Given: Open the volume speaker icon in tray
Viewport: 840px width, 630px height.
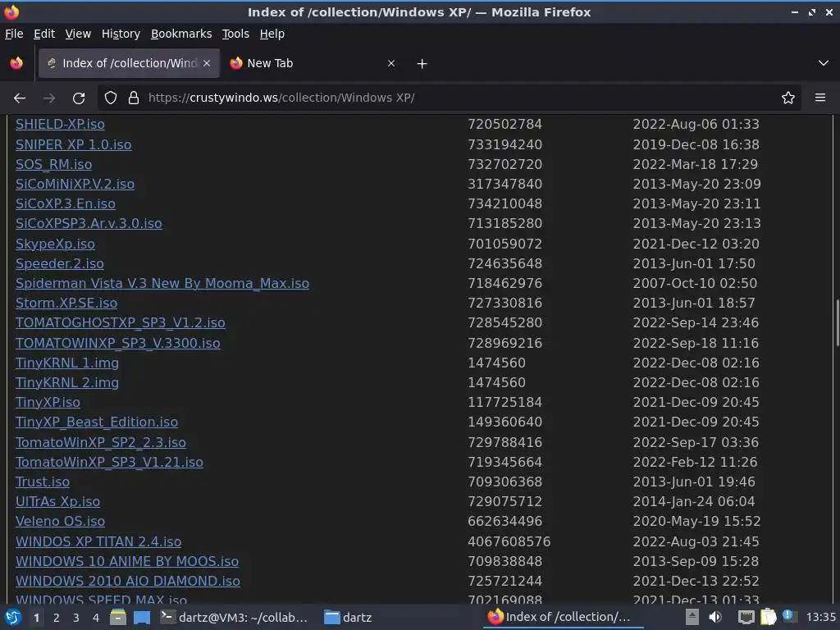Looking at the screenshot, I should coord(715,618).
